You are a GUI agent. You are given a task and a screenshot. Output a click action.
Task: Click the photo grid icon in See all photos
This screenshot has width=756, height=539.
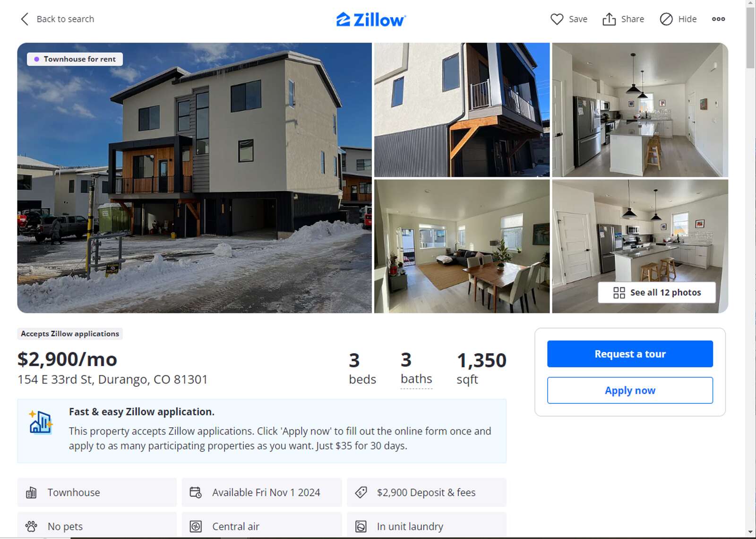coord(619,293)
